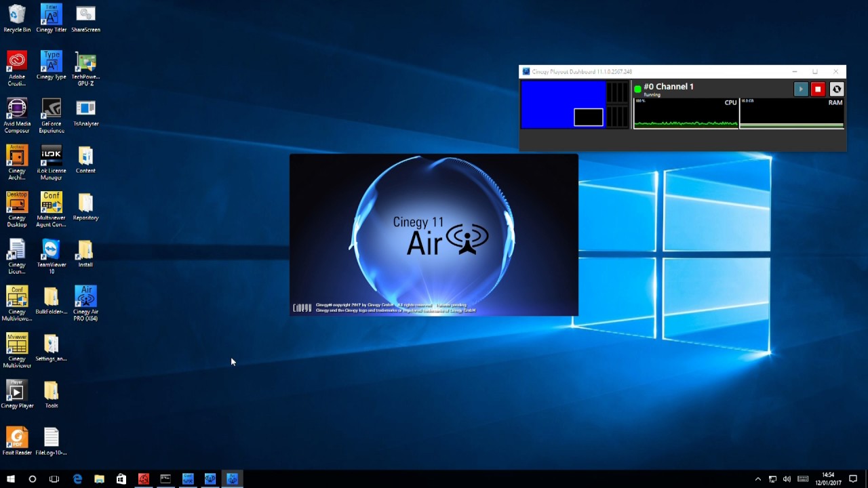868x488 pixels.
Task: Switch to the command prompt taskbar icon
Action: [x=165, y=479]
